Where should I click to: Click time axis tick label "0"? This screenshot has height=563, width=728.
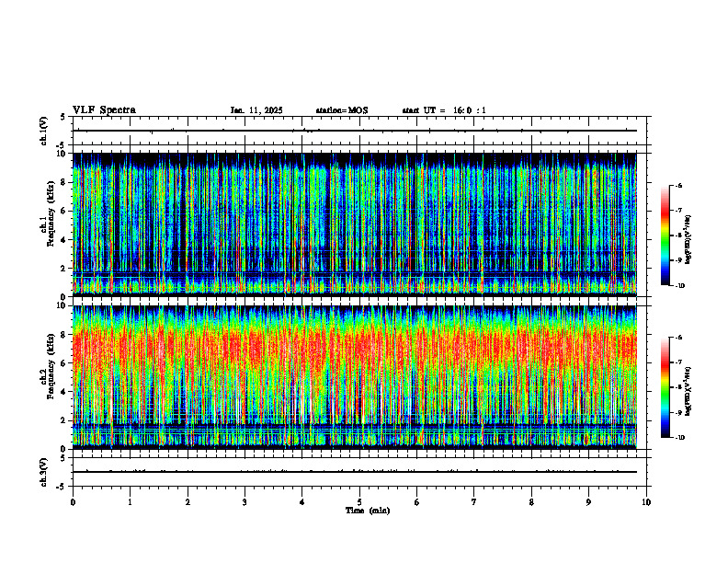tap(73, 502)
